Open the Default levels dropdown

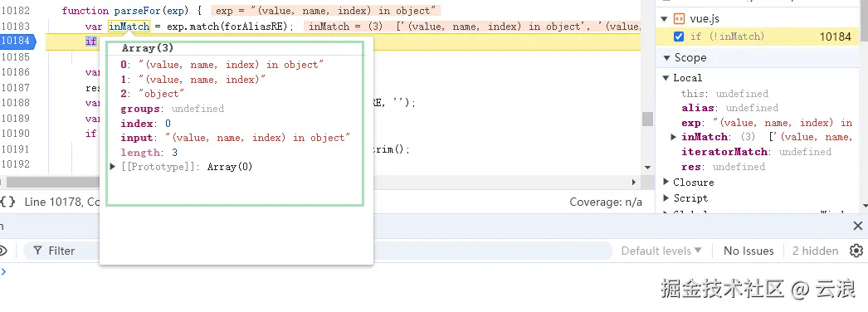[x=661, y=251]
